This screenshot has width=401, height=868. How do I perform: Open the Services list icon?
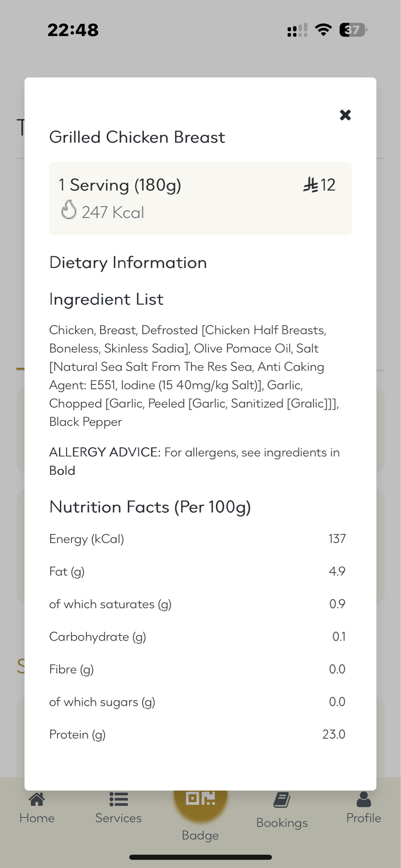[119, 799]
